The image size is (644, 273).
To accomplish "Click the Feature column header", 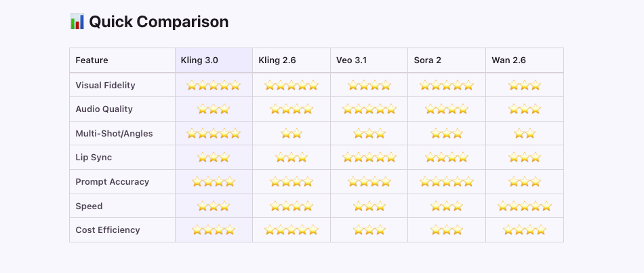I will click(92, 60).
